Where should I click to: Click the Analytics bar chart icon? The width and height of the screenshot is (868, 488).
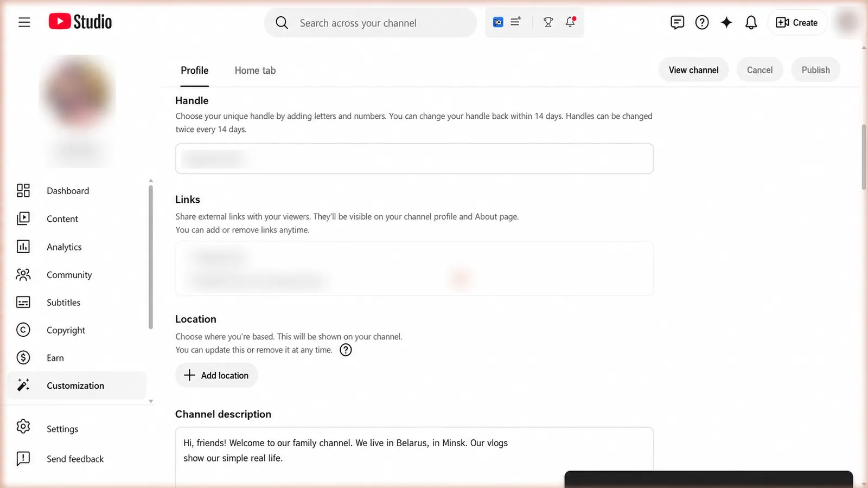click(x=23, y=247)
